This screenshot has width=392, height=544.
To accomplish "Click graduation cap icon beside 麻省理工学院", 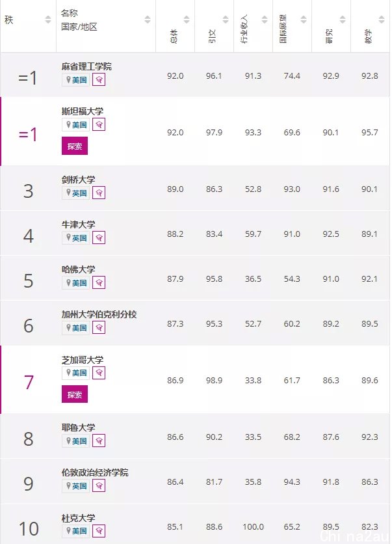I will click(x=99, y=80).
